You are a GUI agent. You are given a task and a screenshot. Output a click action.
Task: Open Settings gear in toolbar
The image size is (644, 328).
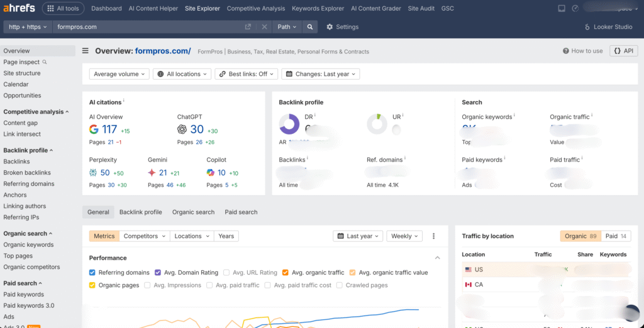click(x=342, y=26)
